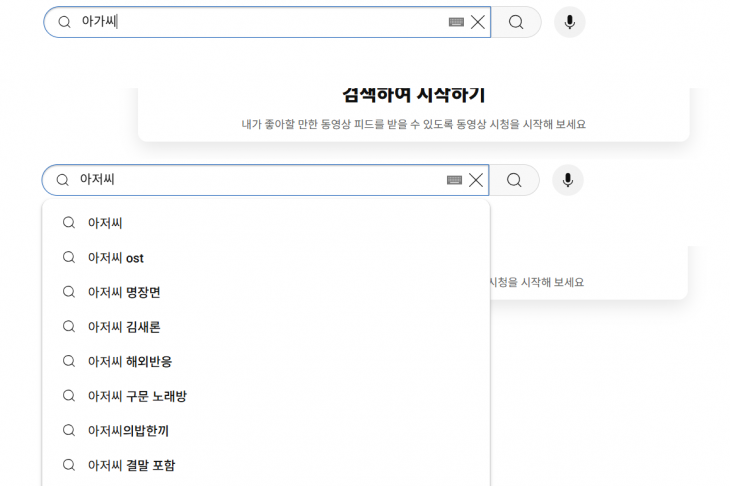Choose the 아저씨 해외반응 suggestion
730x486 pixels.
pyautogui.click(x=130, y=361)
